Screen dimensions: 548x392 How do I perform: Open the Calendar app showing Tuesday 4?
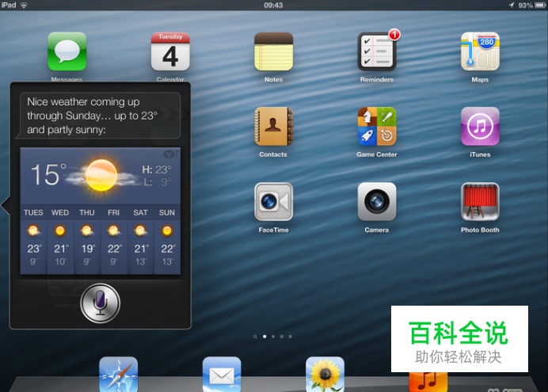click(170, 51)
